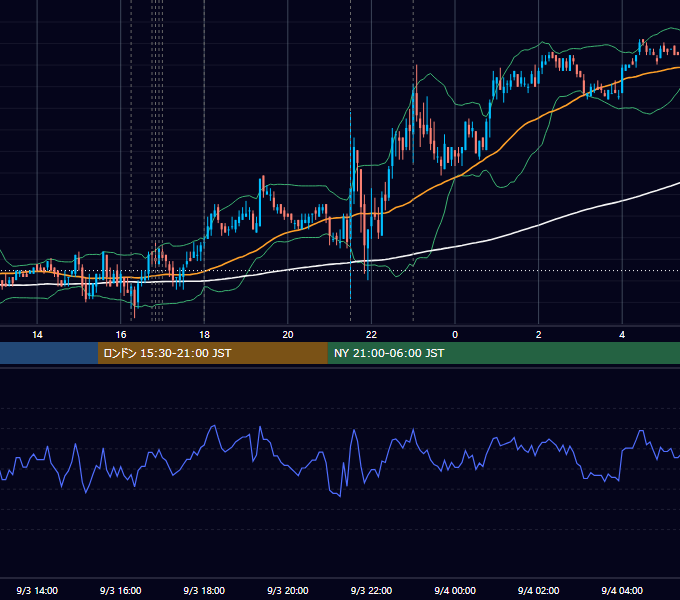This screenshot has height=600, width=680.
Task: Click the 9/3 16:00 date label
Action: [x=121, y=590]
